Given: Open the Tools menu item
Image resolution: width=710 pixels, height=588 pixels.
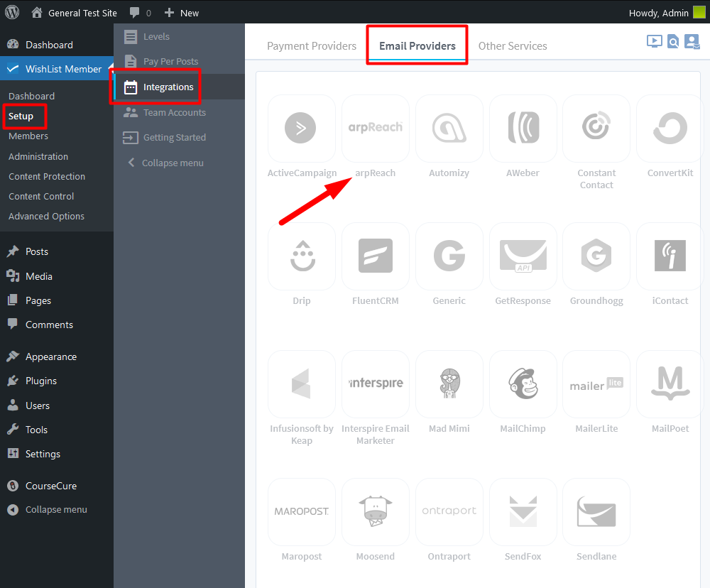Looking at the screenshot, I should pos(57,430).
